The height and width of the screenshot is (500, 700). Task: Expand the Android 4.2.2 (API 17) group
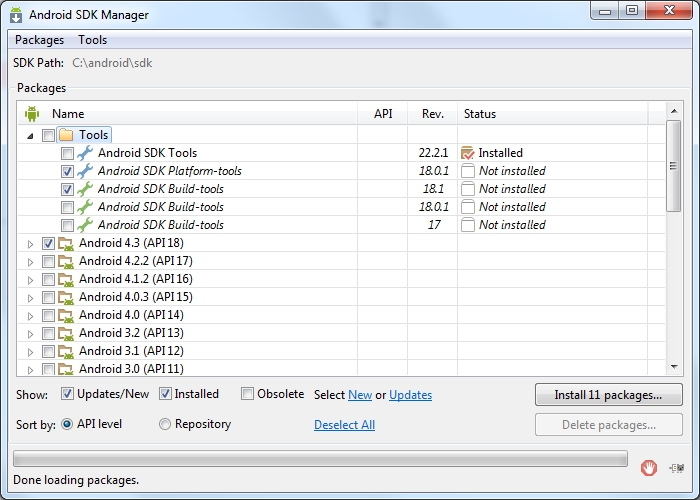tap(30, 261)
